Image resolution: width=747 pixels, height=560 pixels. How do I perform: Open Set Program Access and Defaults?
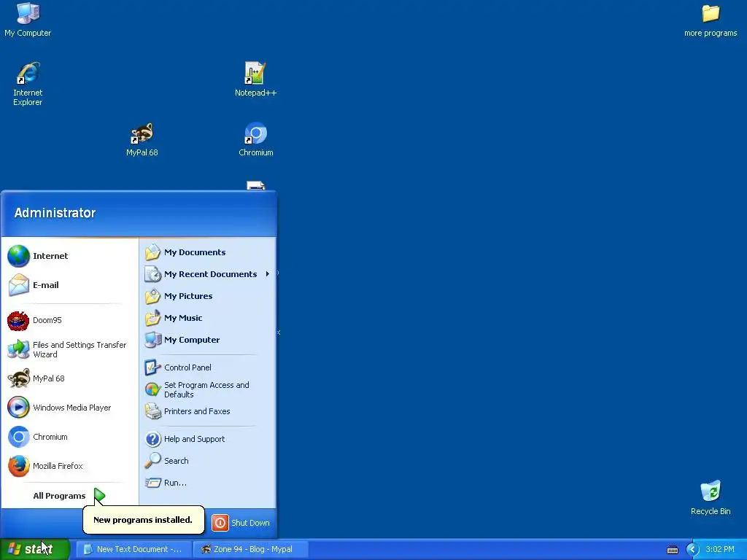point(208,389)
